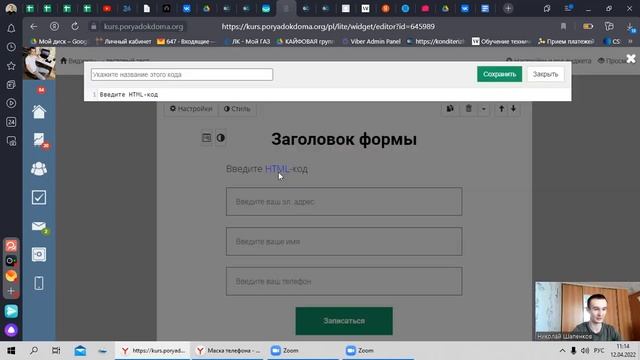Open the history clock browser sidebar icon
The width and height of the screenshot is (640, 360).
(11, 47)
